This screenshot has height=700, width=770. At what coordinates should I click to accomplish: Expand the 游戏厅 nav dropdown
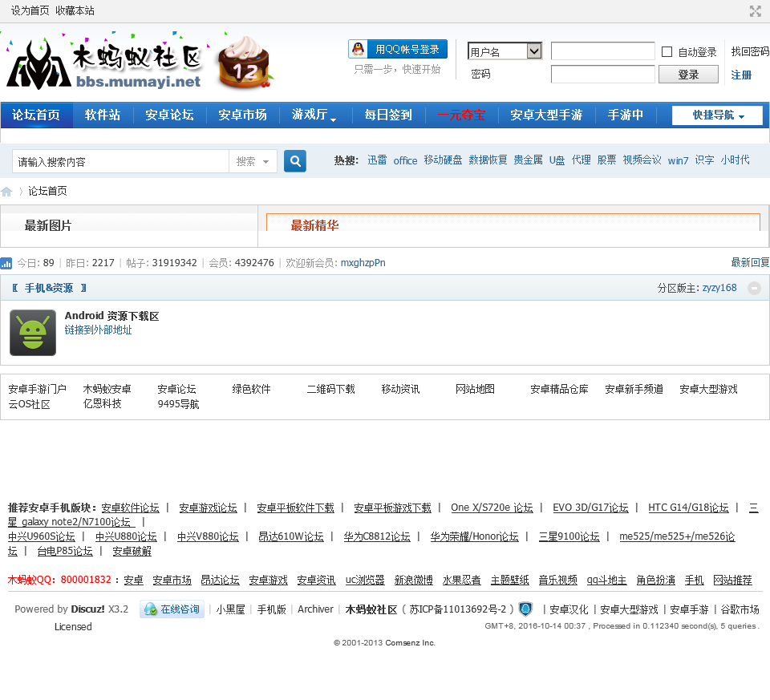click(x=314, y=115)
